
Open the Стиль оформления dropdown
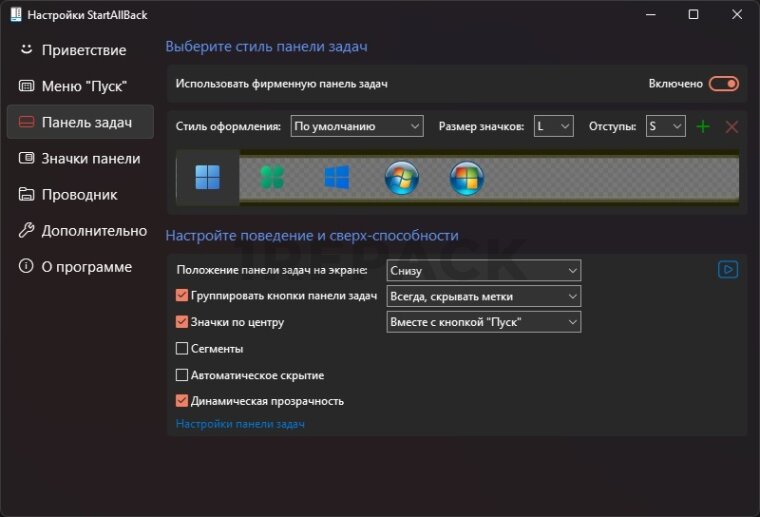357,126
